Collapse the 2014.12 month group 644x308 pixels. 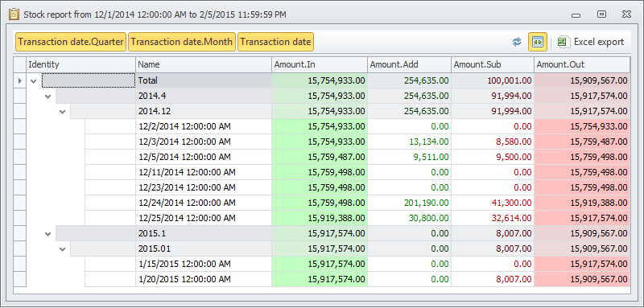click(x=63, y=112)
